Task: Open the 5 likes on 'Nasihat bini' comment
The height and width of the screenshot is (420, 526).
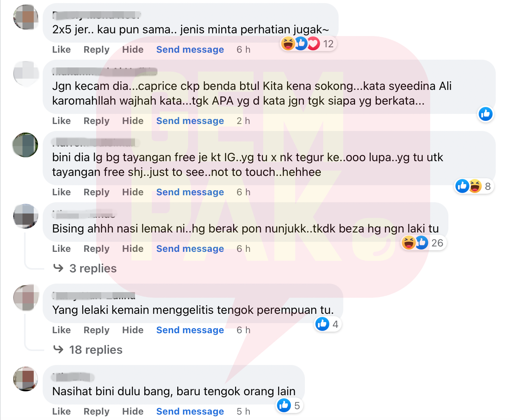Action: click(289, 406)
